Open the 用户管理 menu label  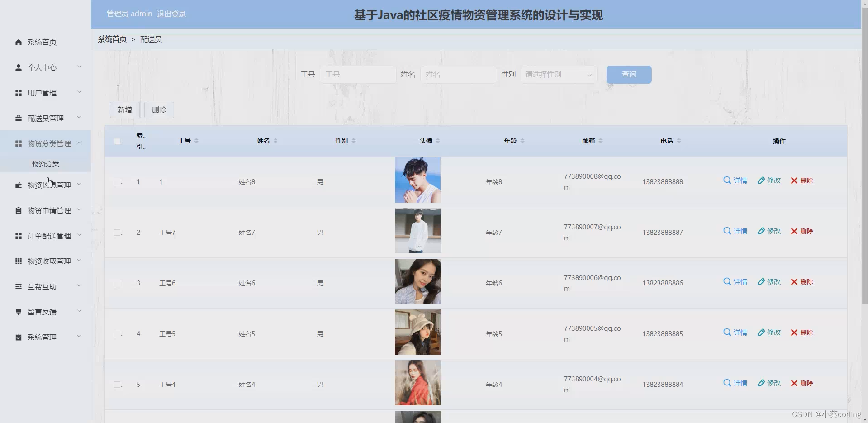pos(42,93)
